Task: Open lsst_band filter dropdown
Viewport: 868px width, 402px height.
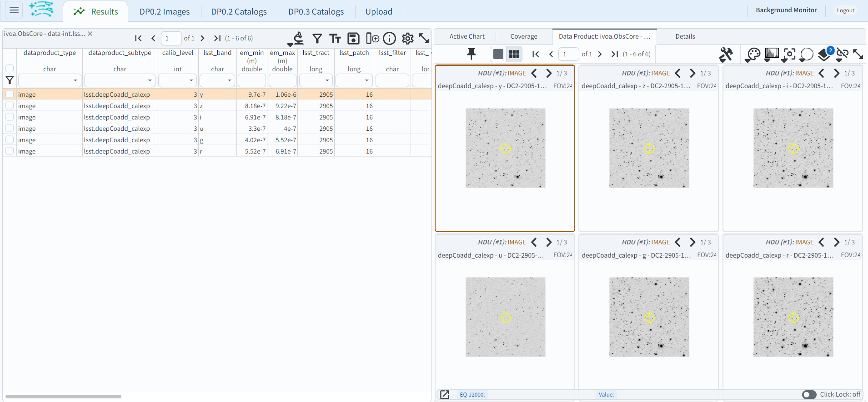Action: click(229, 80)
